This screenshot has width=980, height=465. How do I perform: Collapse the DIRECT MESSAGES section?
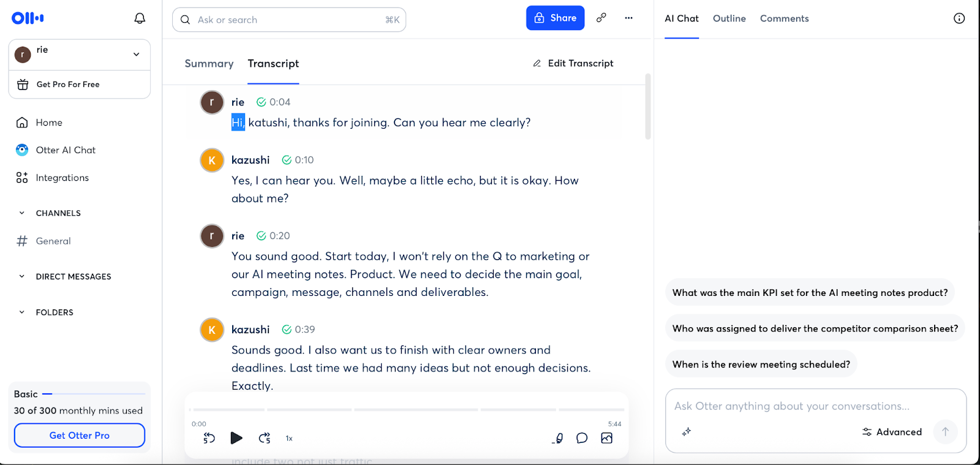tap(22, 276)
